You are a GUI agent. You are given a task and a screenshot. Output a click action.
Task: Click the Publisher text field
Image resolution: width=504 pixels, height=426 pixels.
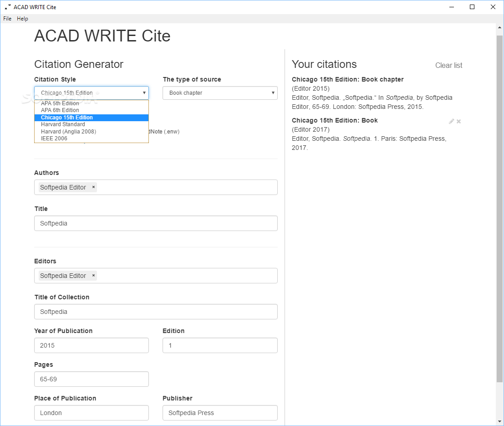(220, 413)
